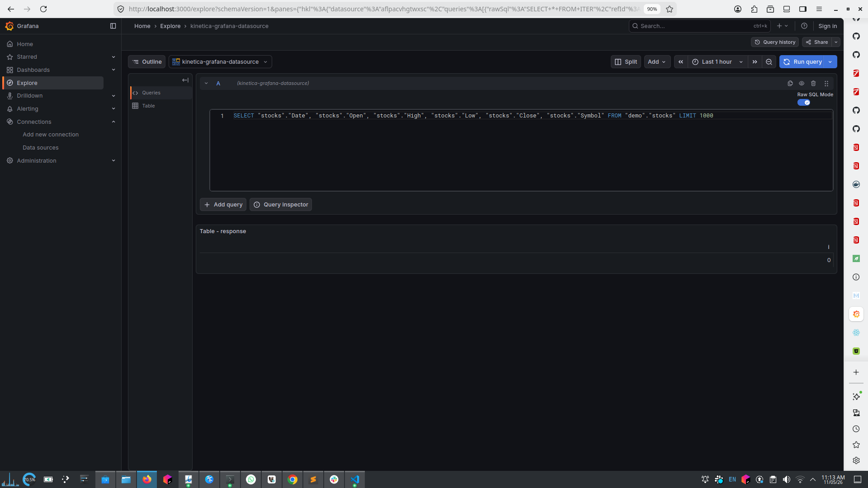Expand the Dashboards section chevron
This screenshot has width=868, height=488.
(x=113, y=70)
